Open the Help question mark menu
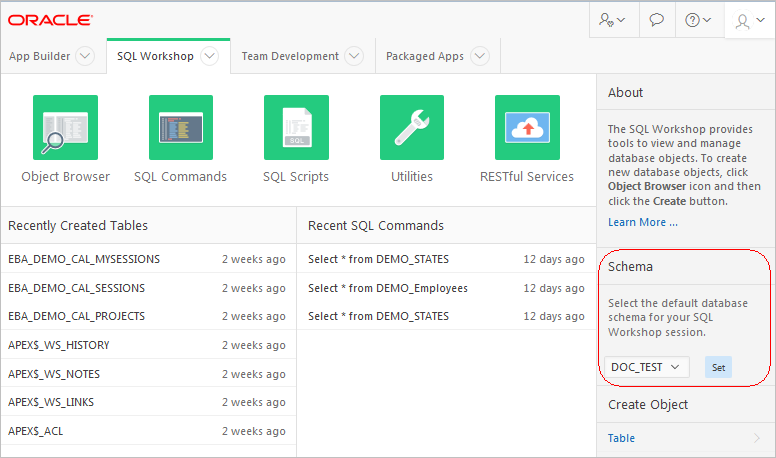The image size is (776, 458). click(x=699, y=20)
